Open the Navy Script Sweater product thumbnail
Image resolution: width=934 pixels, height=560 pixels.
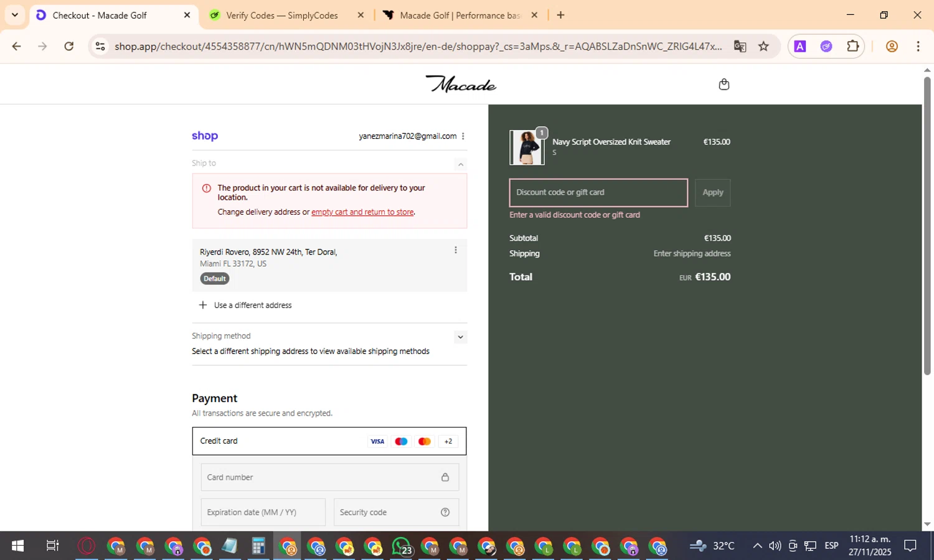pyautogui.click(x=527, y=147)
